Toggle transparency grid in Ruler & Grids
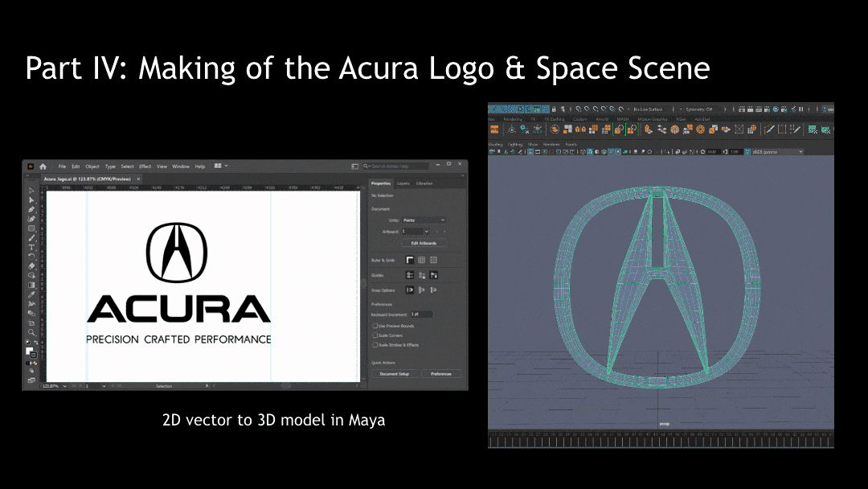The image size is (868, 489). pos(434,260)
